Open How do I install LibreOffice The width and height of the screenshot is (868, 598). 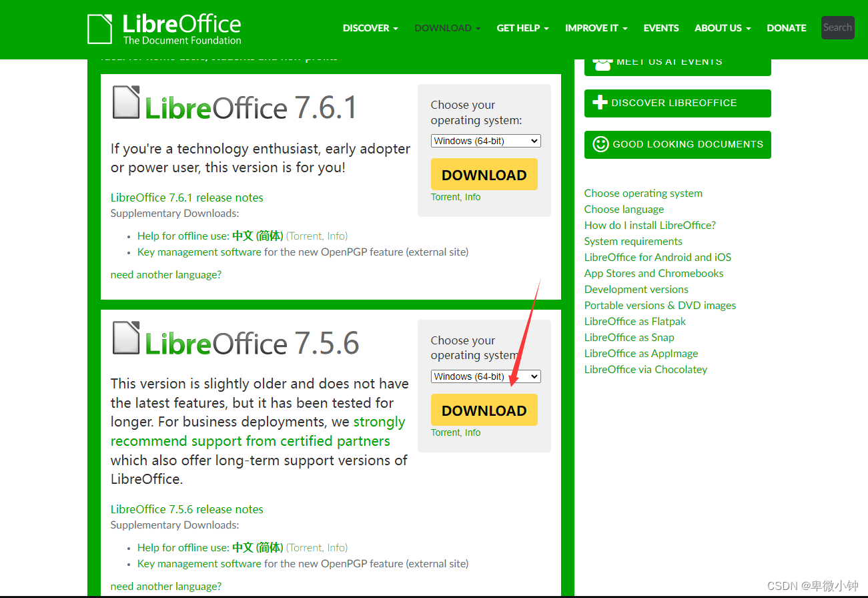(650, 226)
